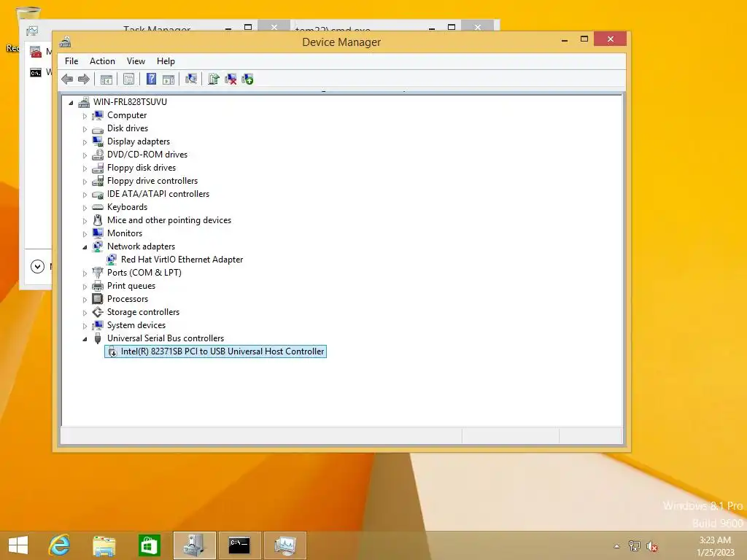Click the network card icon of Red Hat VirtIO adapter

[112, 260]
